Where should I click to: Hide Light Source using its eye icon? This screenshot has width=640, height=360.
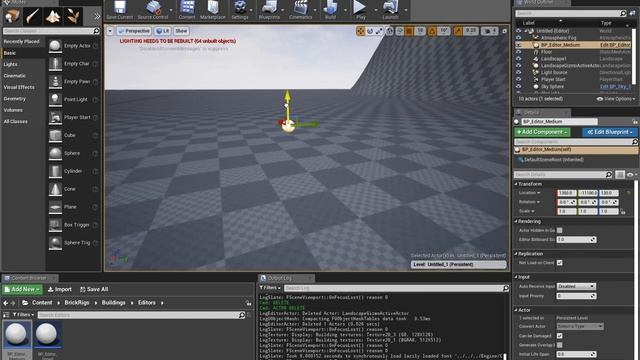tap(518, 73)
